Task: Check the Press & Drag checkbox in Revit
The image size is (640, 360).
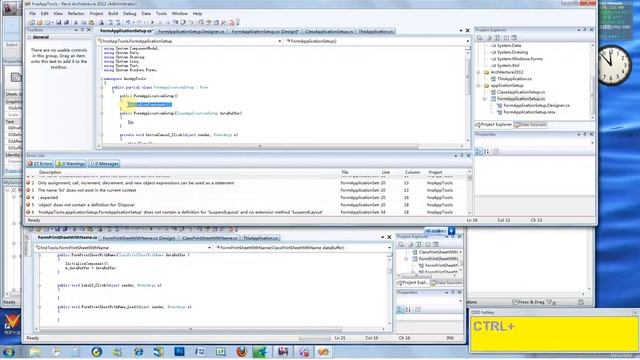Action: pos(515,302)
